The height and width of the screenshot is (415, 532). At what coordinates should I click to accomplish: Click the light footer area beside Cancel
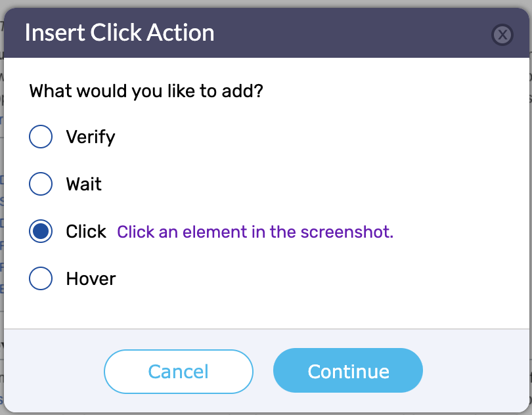coord(55,372)
